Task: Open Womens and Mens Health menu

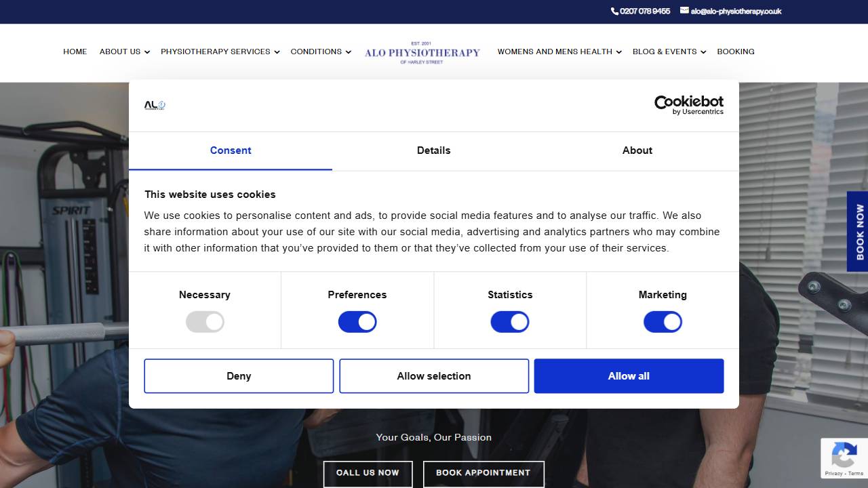Action: click(555, 52)
